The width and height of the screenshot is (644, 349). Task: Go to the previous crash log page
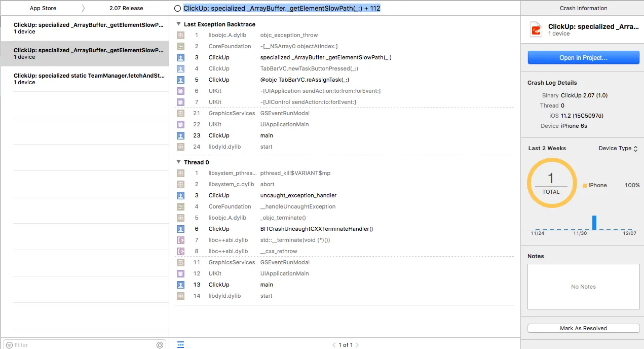pos(334,345)
